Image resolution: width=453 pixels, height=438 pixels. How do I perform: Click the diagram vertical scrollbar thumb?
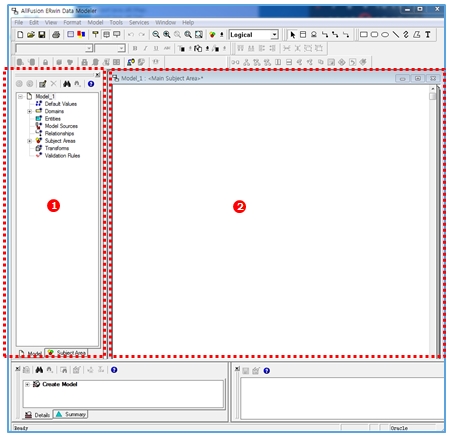(x=433, y=96)
